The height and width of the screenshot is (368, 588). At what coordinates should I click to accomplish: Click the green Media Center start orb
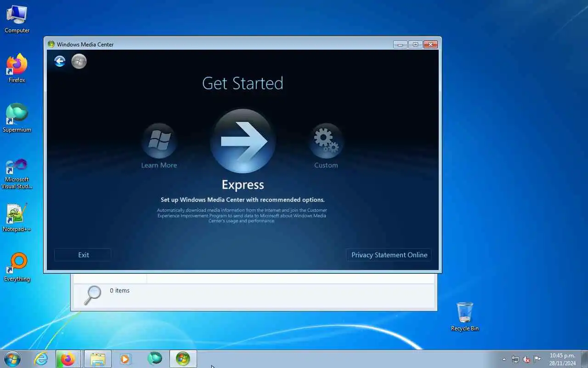pos(79,61)
